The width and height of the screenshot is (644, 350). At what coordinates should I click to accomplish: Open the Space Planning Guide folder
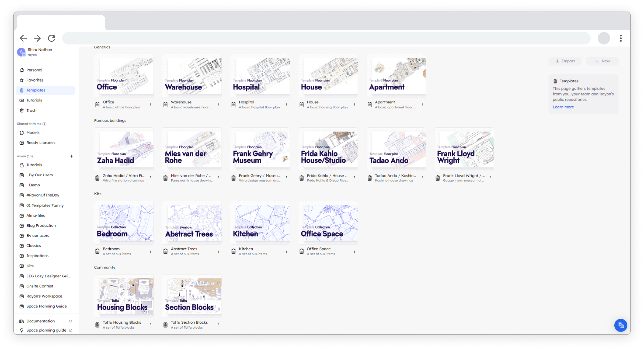pyautogui.click(x=46, y=306)
